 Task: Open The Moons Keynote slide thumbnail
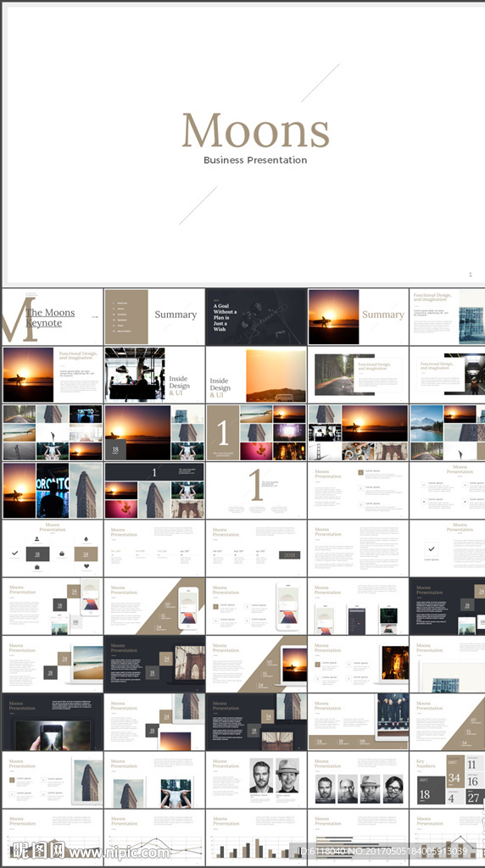click(x=52, y=317)
